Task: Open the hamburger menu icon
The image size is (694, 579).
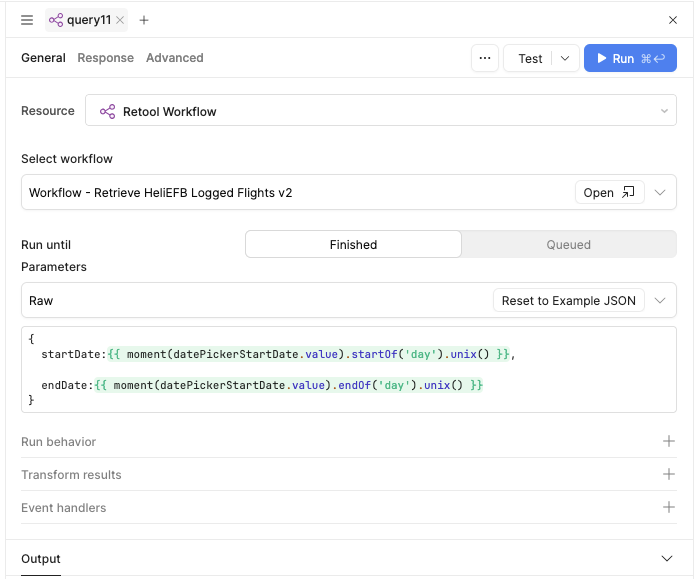Action: (27, 20)
